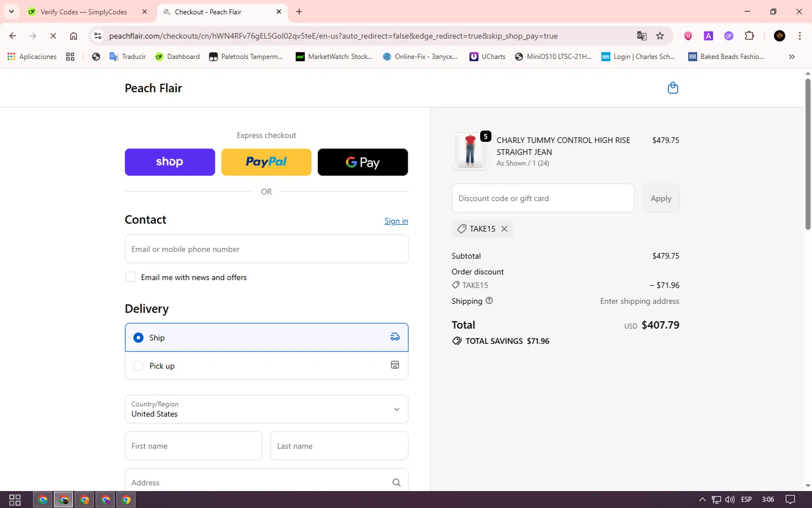This screenshot has width=812, height=508.
Task: Open the Dashboard bookmark
Action: point(177,56)
